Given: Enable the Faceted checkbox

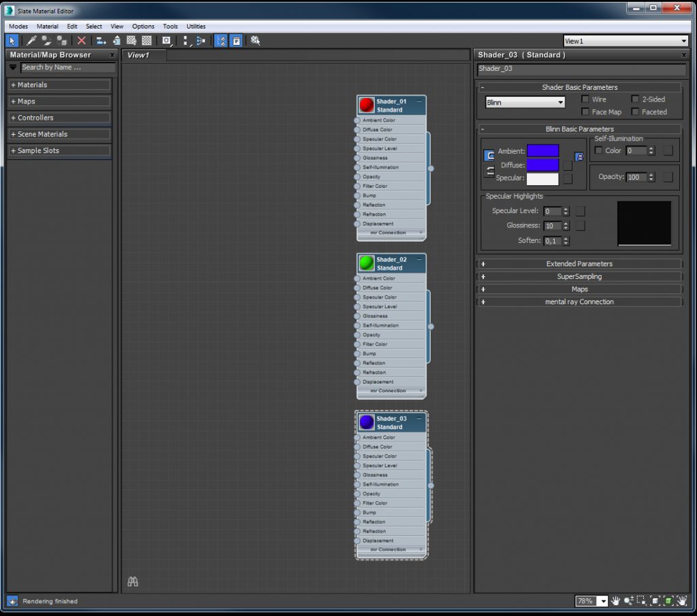Looking at the screenshot, I should tap(635, 112).
